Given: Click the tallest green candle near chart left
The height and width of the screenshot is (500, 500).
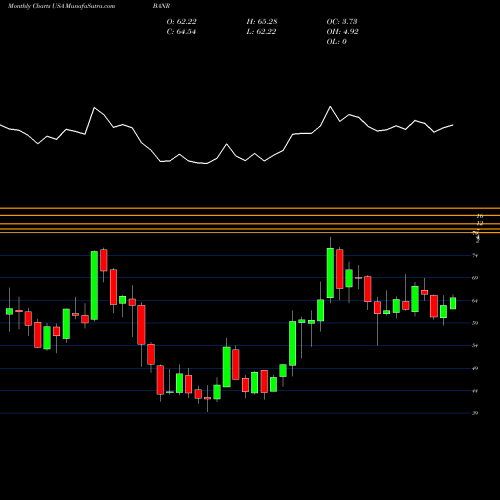Looking at the screenshot, I should click(x=94, y=286).
